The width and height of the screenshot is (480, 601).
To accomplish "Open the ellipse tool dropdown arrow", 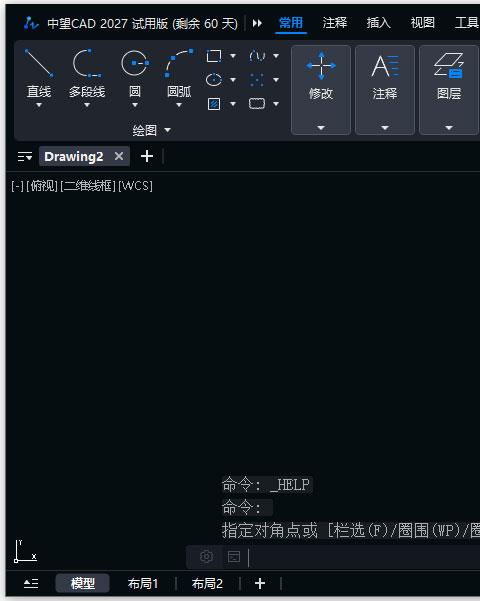I will [233, 80].
